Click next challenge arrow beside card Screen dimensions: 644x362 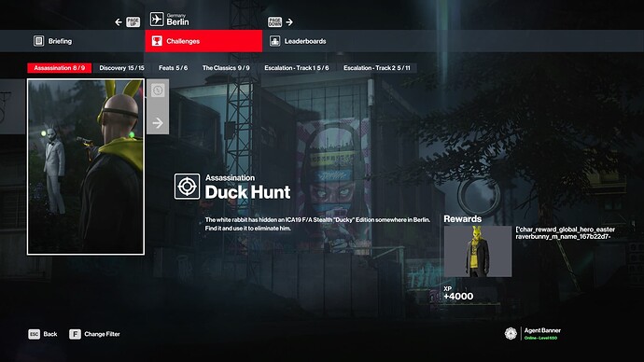tap(158, 123)
